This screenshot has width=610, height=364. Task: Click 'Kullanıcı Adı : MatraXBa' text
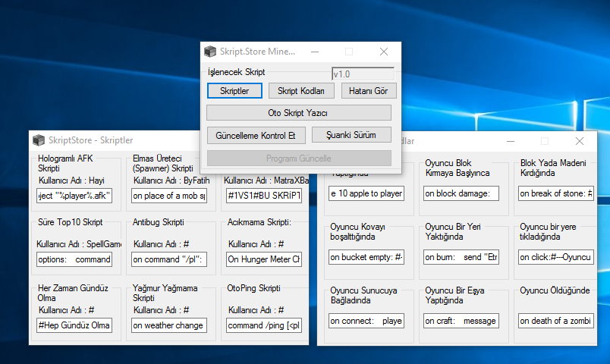point(266,180)
